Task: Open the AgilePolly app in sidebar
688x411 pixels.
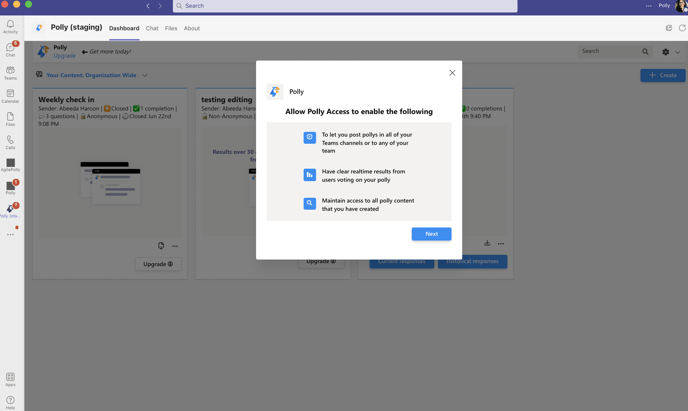Action: [x=10, y=165]
